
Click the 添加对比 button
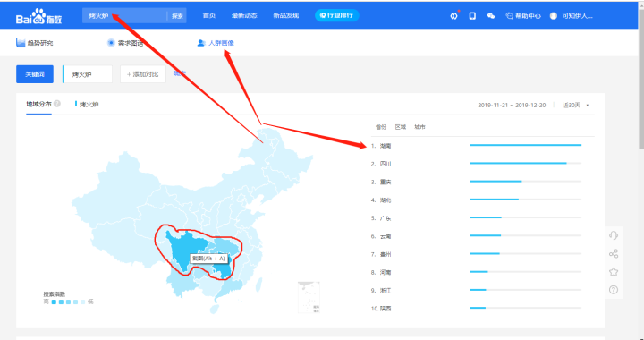point(143,74)
